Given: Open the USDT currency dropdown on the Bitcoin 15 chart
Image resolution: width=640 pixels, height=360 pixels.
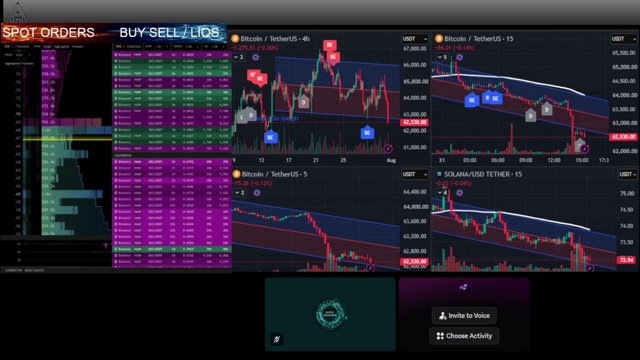Looking at the screenshot, I should 624,39.
